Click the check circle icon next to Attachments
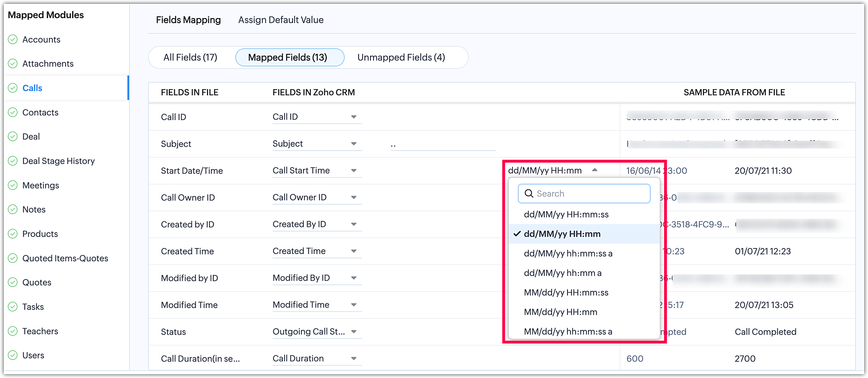868x378 pixels. pos(13,64)
